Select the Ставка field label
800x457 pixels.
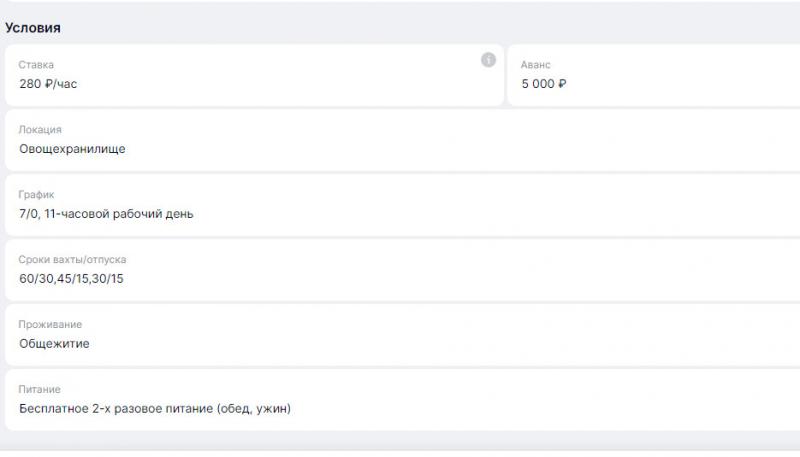[36, 65]
